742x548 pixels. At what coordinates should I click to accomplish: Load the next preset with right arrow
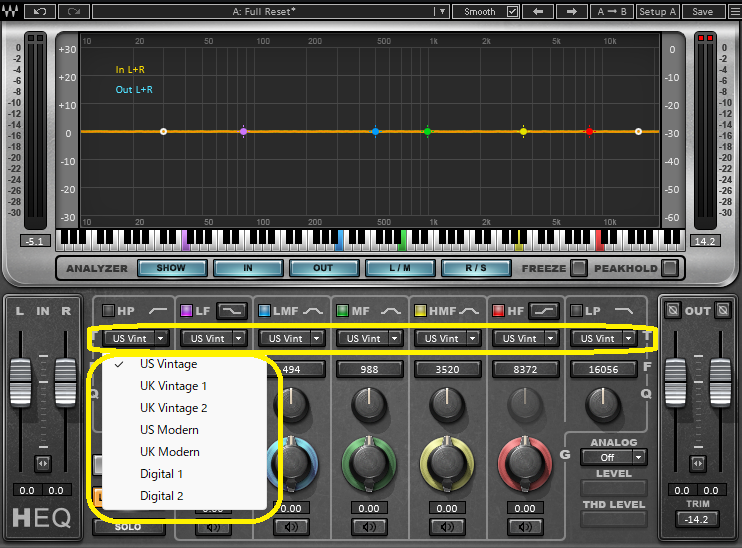[x=571, y=11]
